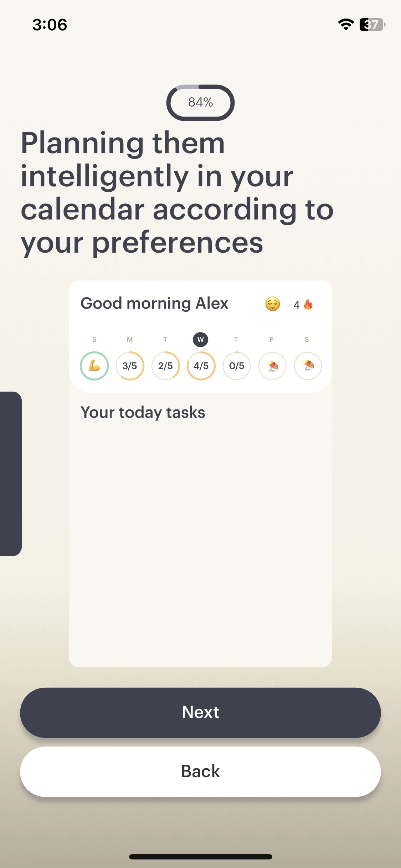Tap the streak count number 4

pos(297,305)
